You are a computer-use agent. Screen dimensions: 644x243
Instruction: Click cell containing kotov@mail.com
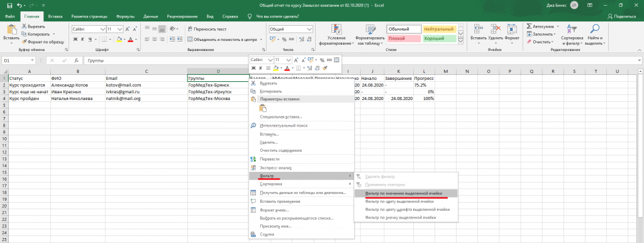[146, 85]
